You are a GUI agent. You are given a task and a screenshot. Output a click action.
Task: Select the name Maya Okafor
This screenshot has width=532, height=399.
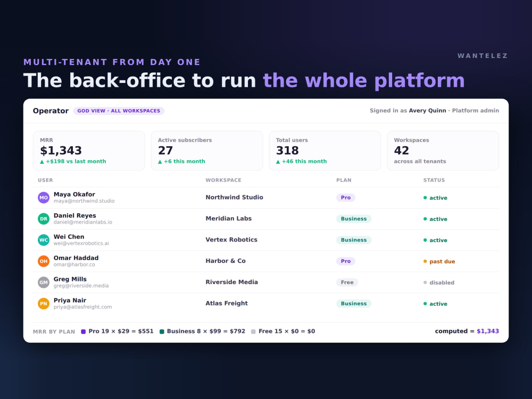74,194
